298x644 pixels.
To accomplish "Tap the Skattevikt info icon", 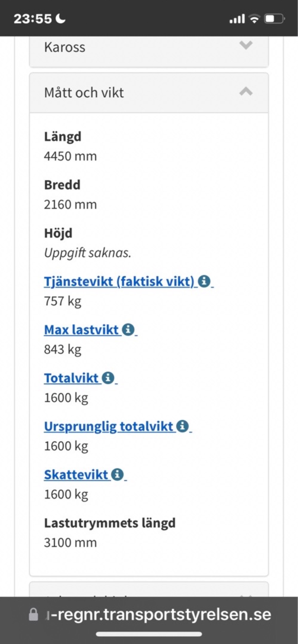I will click(x=117, y=475).
